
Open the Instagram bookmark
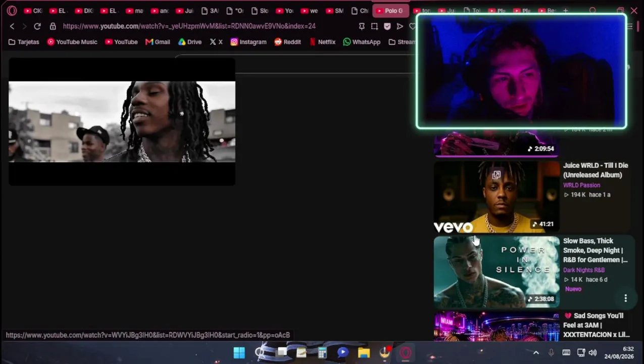point(249,42)
